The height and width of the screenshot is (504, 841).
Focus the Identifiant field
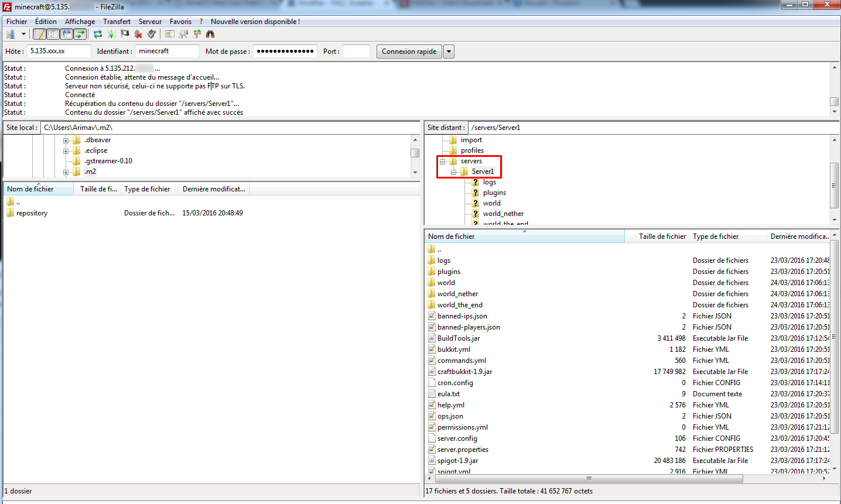click(167, 51)
